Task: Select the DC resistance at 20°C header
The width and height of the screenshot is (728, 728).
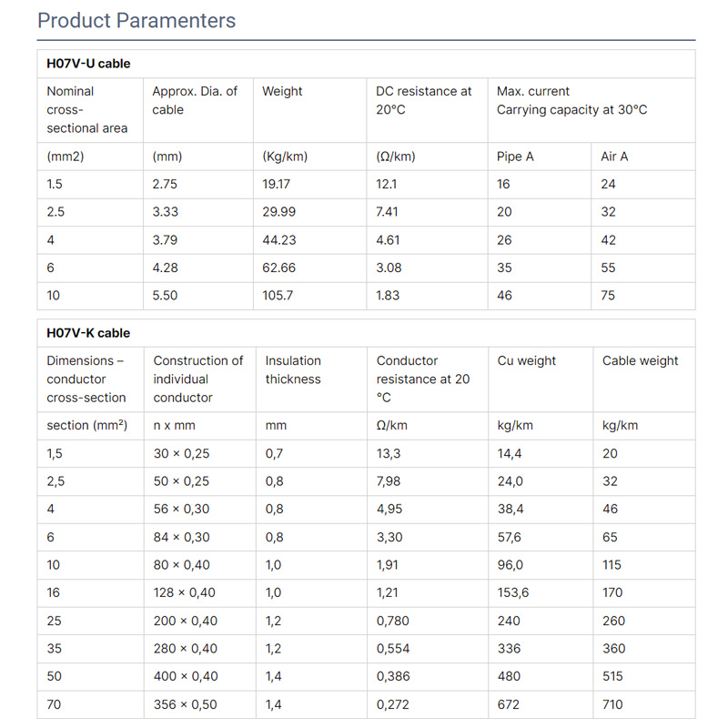Action: pyautogui.click(x=424, y=100)
